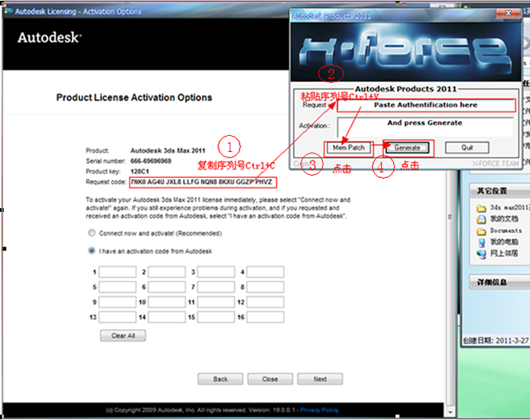
Task: Expand the 详细信息 panel header
Action: [x=500, y=282]
